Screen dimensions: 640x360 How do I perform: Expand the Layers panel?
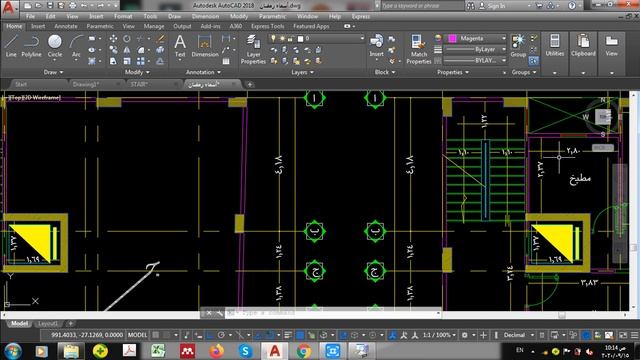point(302,72)
